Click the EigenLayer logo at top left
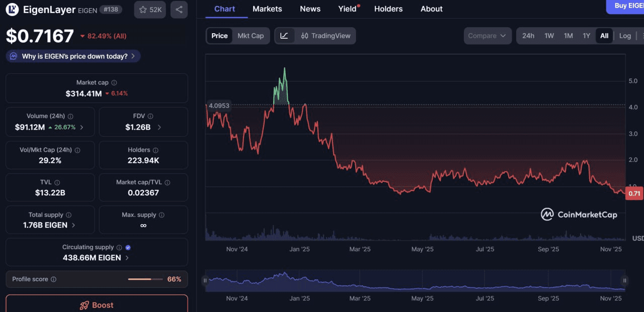 pos(12,10)
